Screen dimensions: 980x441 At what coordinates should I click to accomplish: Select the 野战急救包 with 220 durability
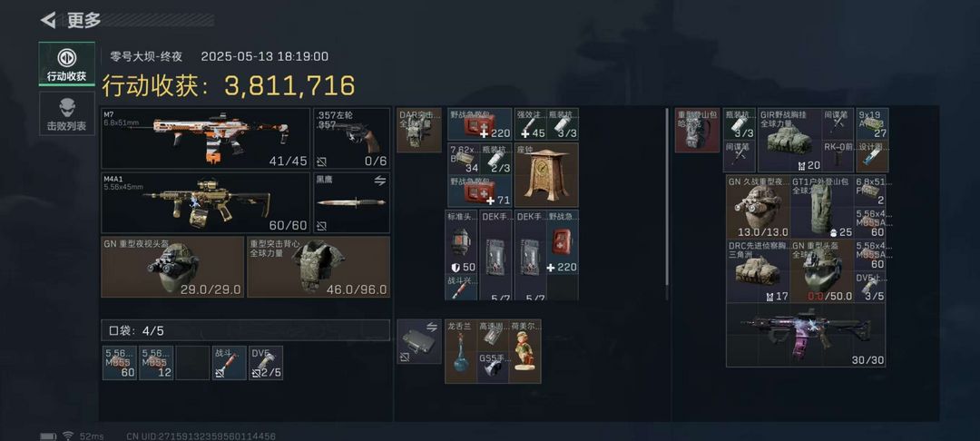point(479,123)
